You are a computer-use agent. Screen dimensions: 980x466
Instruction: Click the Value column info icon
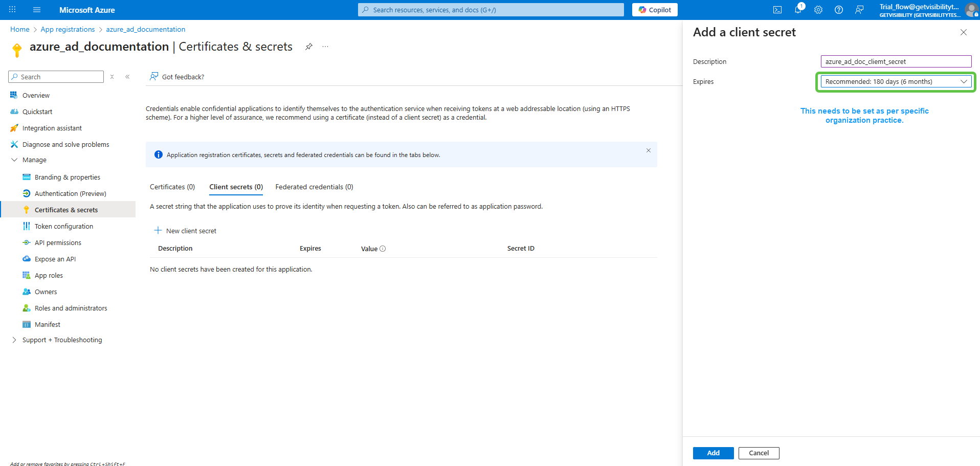(x=383, y=249)
